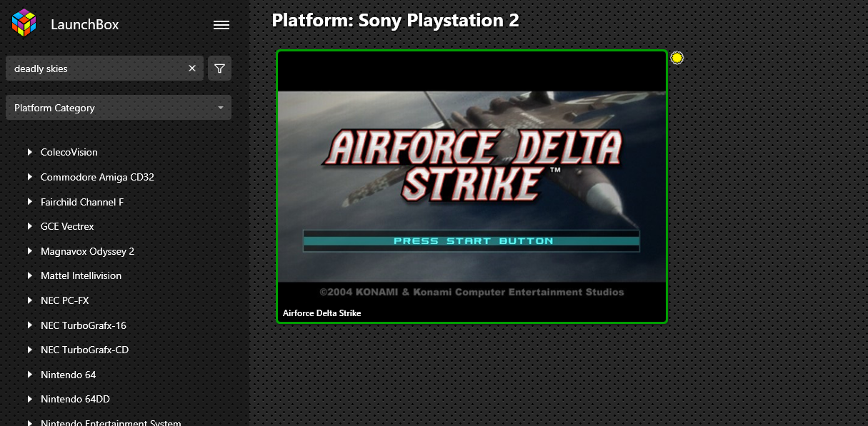Select Mattel Intellivision platform

tap(81, 275)
